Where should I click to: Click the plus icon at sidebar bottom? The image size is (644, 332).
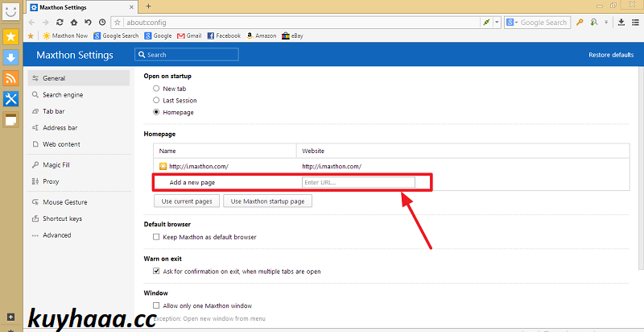(11, 317)
